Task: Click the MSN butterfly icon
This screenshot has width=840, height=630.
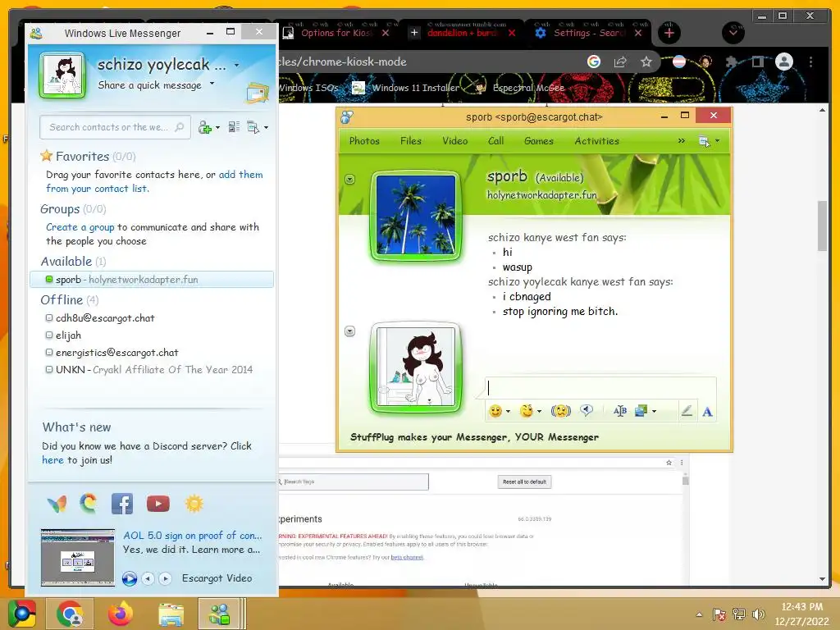Action: (x=57, y=504)
